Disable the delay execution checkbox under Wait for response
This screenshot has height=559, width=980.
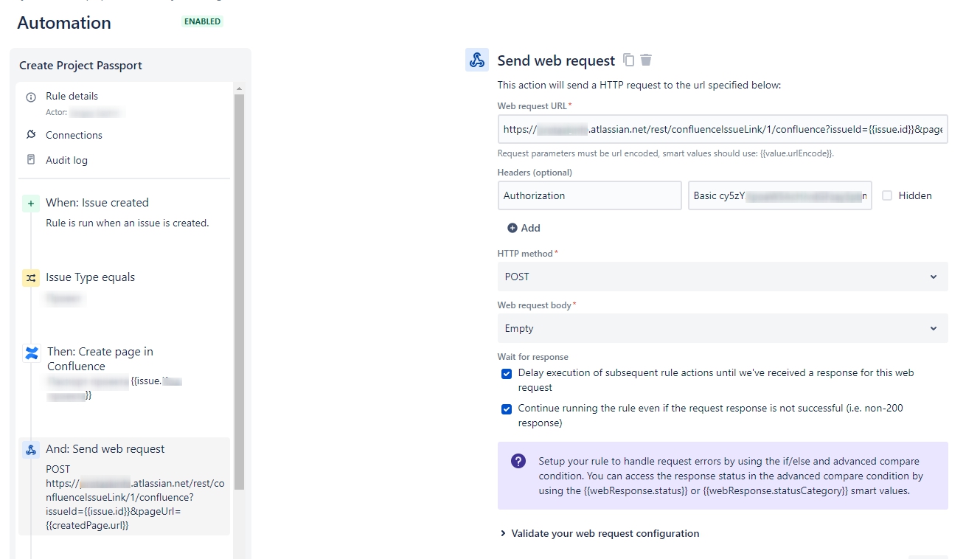click(x=507, y=373)
